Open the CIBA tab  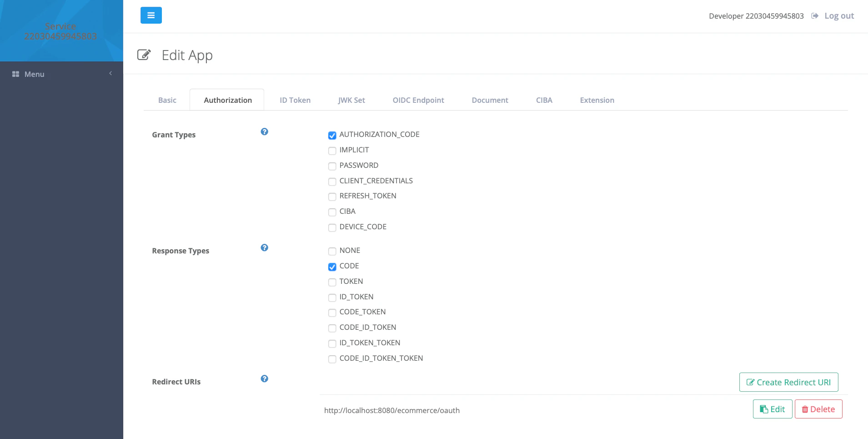(544, 100)
